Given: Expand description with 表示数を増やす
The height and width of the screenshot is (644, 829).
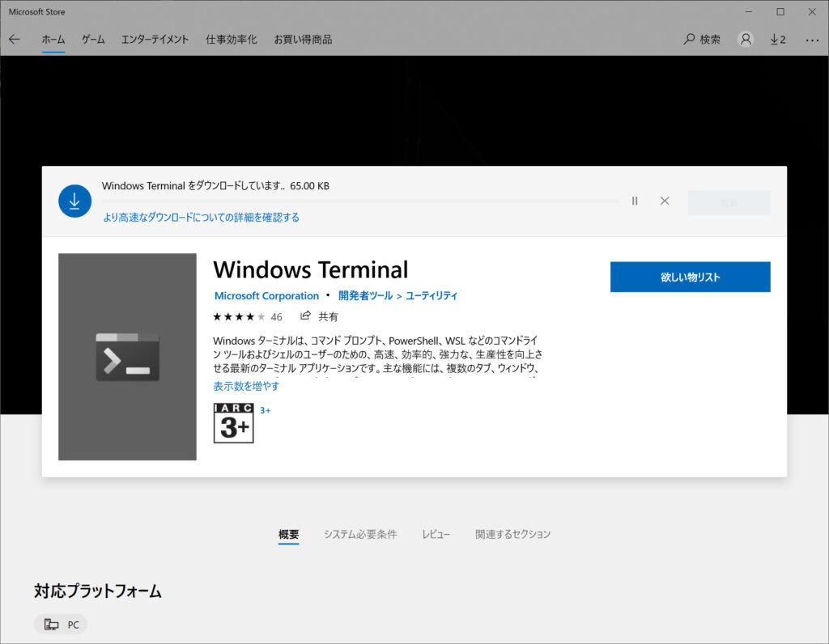Looking at the screenshot, I should click(246, 386).
